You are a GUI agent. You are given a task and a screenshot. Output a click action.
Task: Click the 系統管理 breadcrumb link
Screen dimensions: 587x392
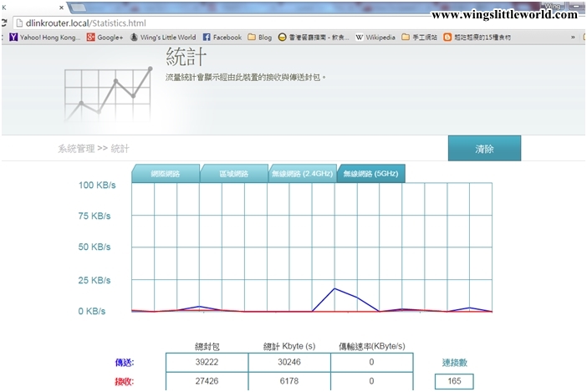pyautogui.click(x=75, y=148)
